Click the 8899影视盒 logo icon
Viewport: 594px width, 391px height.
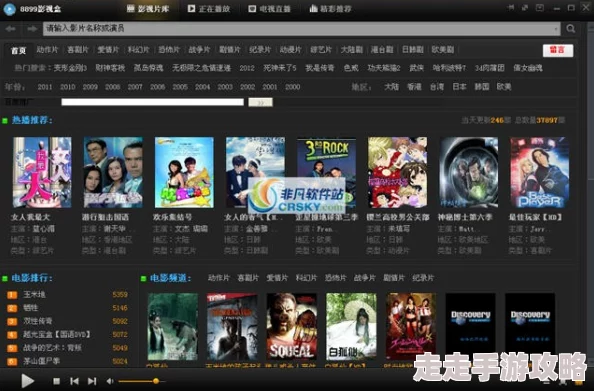click(9, 9)
